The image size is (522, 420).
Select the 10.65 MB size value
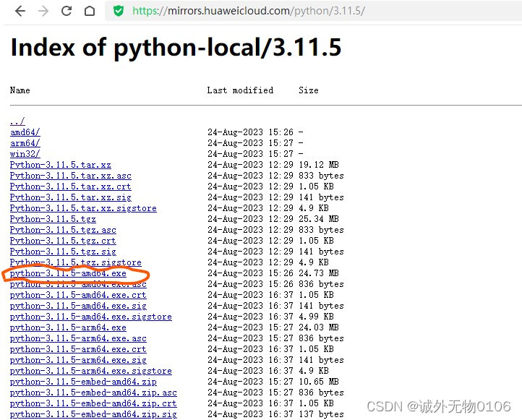tap(319, 382)
